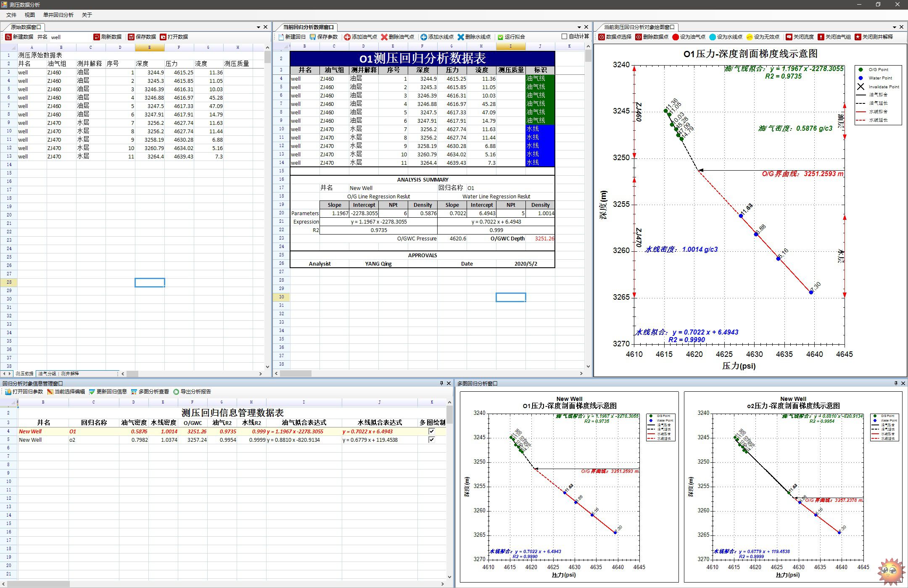Click the 添加油气点 icon
908x588 pixels.
coord(347,37)
